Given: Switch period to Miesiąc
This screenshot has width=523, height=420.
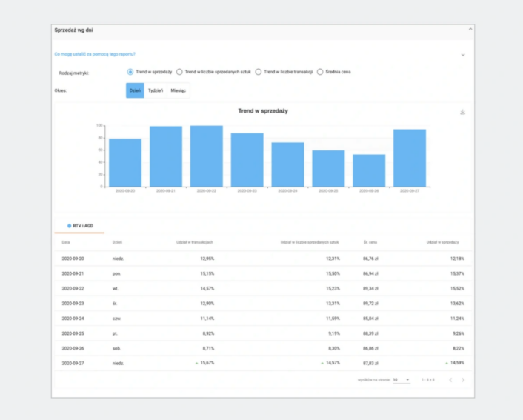Looking at the screenshot, I should 178,90.
